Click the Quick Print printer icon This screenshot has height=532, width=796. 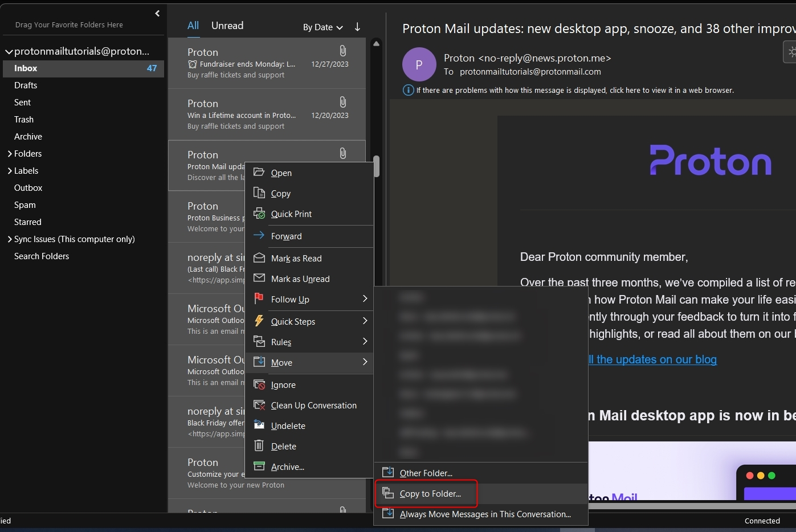[259, 213]
